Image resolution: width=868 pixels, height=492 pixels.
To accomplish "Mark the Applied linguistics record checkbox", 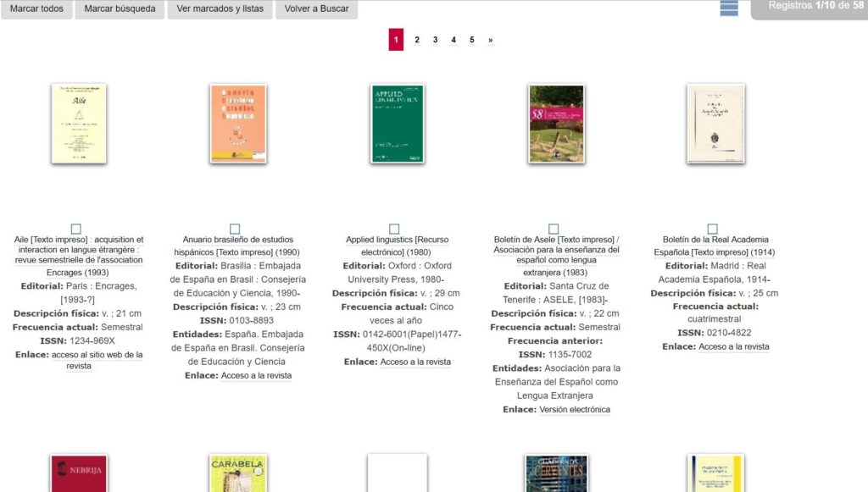I will (394, 229).
